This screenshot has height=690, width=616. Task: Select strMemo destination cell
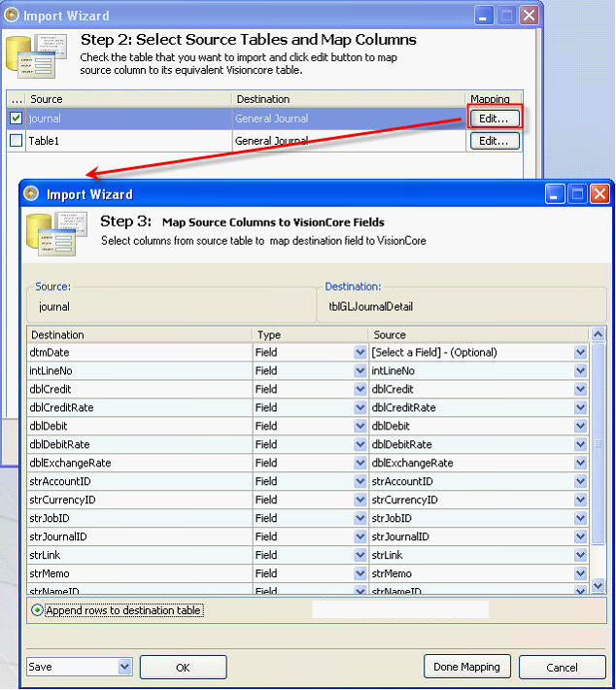coord(140,573)
